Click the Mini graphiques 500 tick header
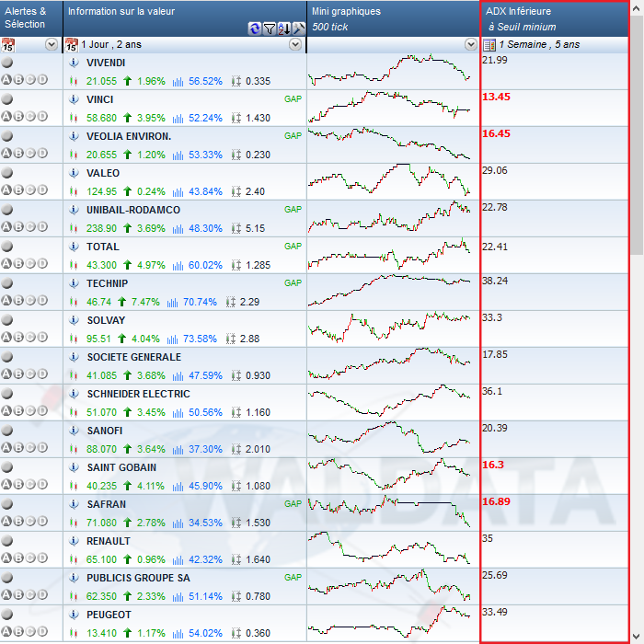 tap(393, 18)
